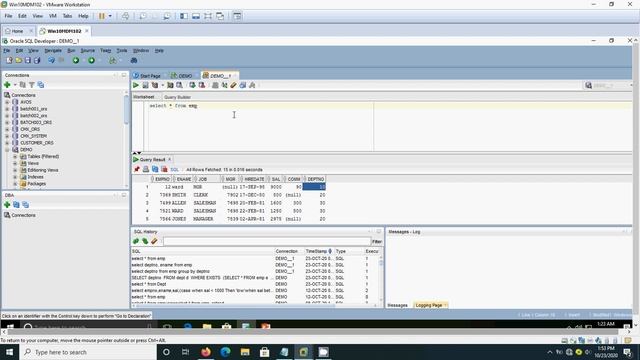Expand Tables (Filtered) under DEMO
Screen dimensions: 640x360
point(15,157)
